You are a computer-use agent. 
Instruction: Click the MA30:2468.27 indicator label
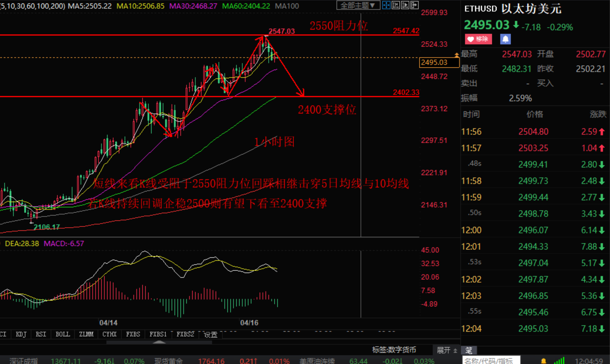193,6
